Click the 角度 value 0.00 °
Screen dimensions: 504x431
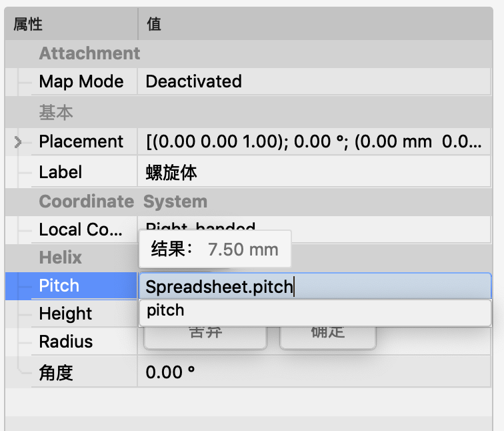tap(171, 372)
